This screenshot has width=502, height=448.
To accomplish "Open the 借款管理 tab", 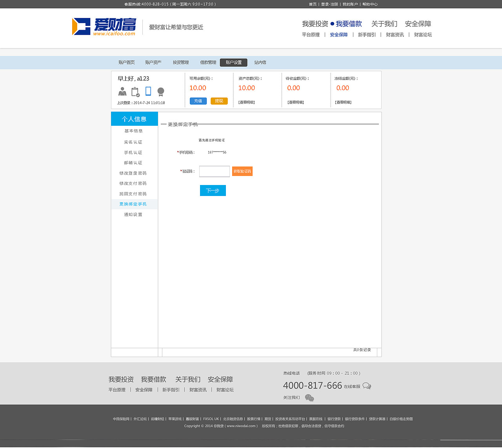I will tap(207, 62).
